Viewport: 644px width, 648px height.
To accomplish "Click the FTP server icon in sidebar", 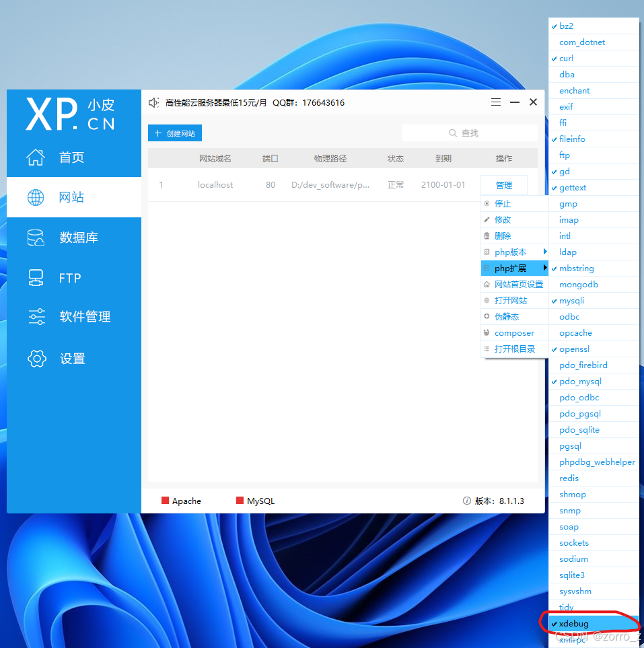I will (36, 278).
